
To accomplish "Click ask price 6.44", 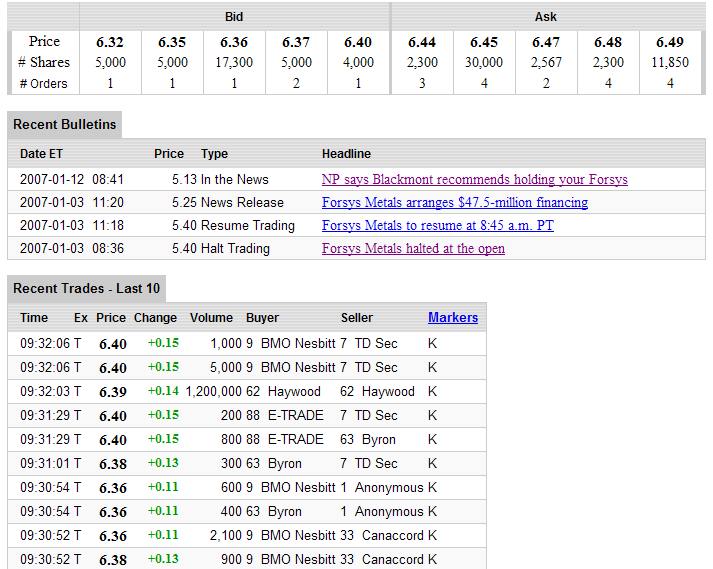I will [x=422, y=42].
